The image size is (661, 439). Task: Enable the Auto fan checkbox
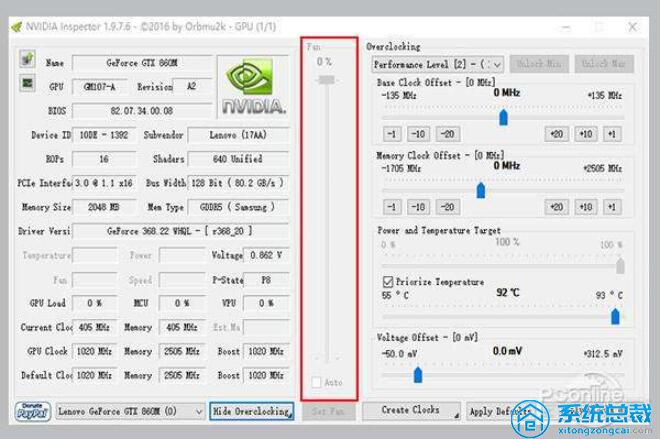[x=316, y=382]
